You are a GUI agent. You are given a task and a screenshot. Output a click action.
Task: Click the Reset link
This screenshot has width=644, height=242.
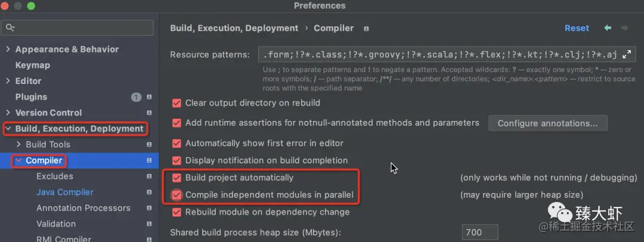[577, 28]
